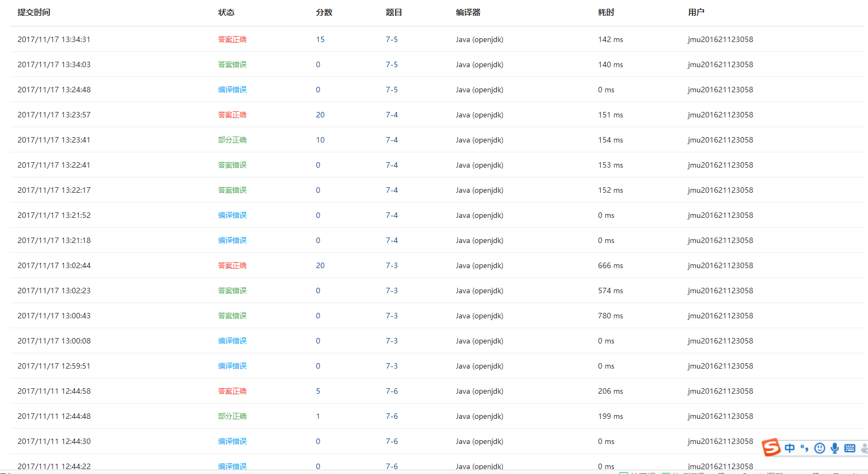Open 编译错误 status of 13:21:52 submission

click(x=232, y=215)
